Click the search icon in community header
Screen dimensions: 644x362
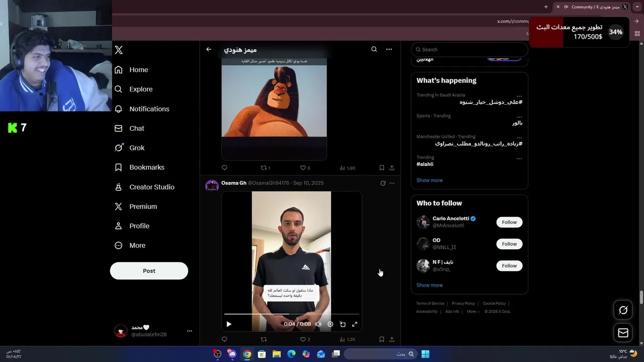[x=374, y=49]
